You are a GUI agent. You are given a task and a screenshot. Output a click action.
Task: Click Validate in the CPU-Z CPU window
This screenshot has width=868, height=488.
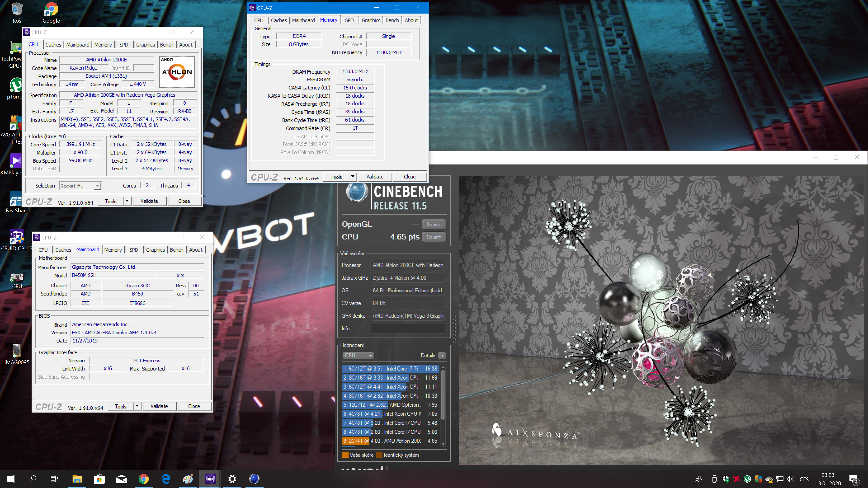pos(149,201)
